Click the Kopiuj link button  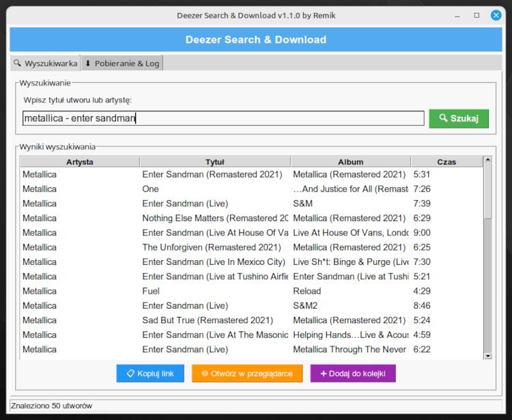click(x=150, y=374)
